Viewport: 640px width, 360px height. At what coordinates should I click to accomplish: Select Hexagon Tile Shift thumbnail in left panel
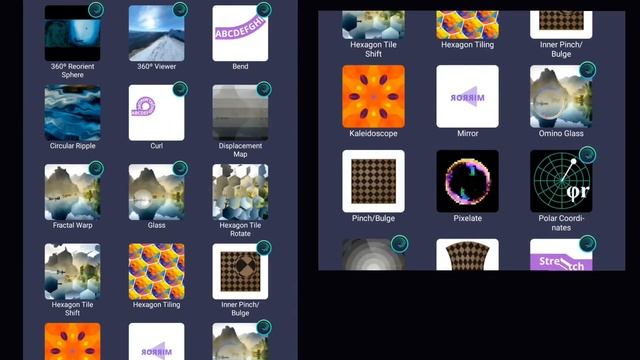(x=72, y=271)
